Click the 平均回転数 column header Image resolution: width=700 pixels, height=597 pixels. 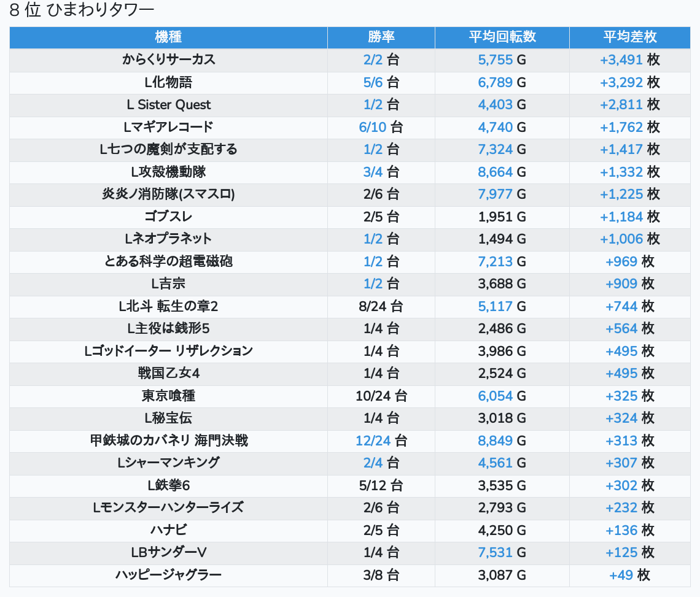(x=502, y=37)
